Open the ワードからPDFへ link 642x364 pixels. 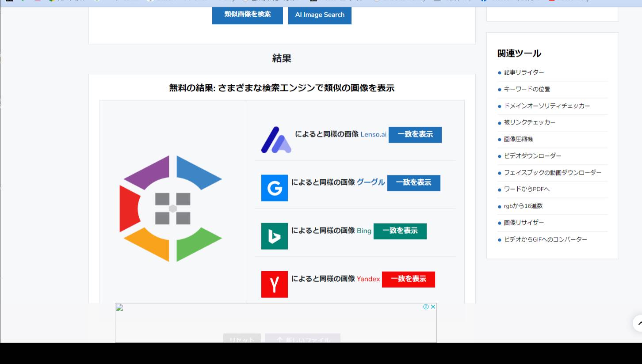click(527, 189)
